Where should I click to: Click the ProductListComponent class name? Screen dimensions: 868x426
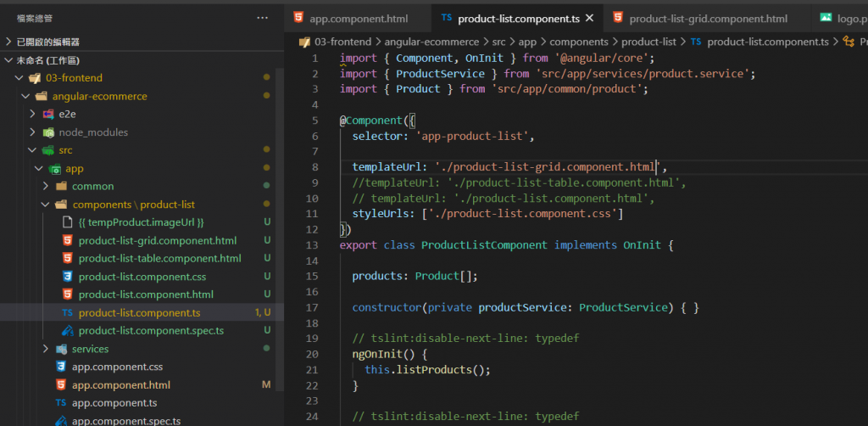[x=484, y=244]
